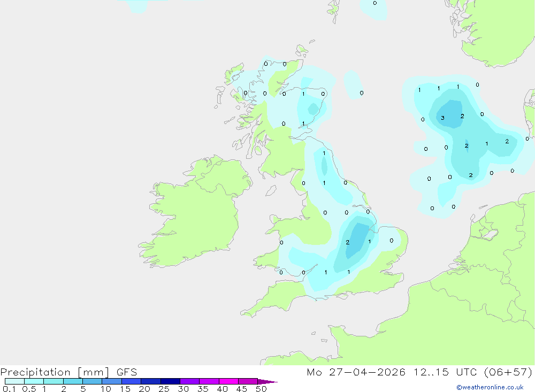The image size is (535, 392).
Task: Click the date 'Mo 27-04-2026'
Action: (356, 372)
